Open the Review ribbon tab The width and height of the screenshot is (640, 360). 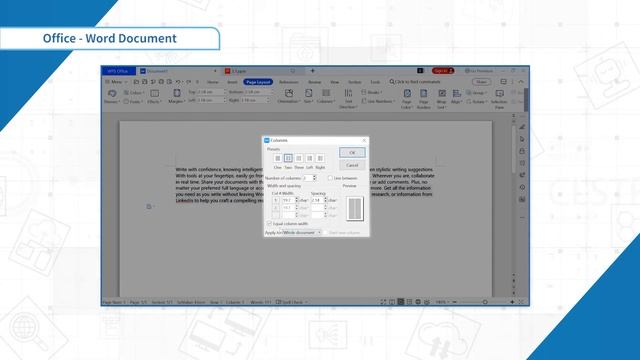coord(314,82)
